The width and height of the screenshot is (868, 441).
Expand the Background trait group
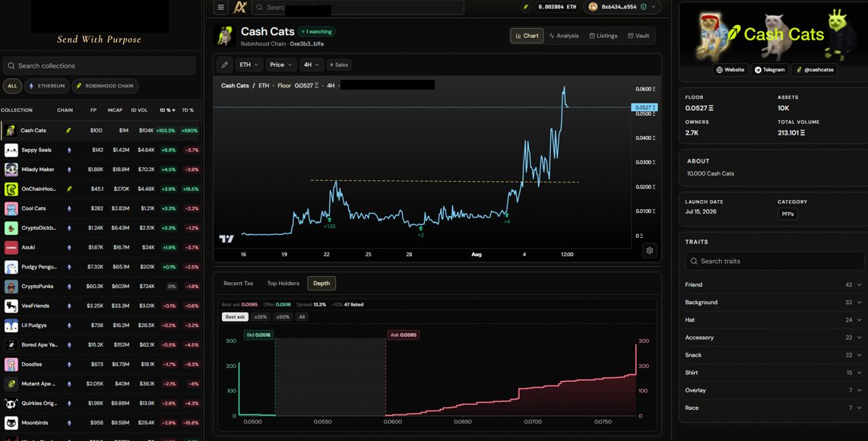point(773,303)
